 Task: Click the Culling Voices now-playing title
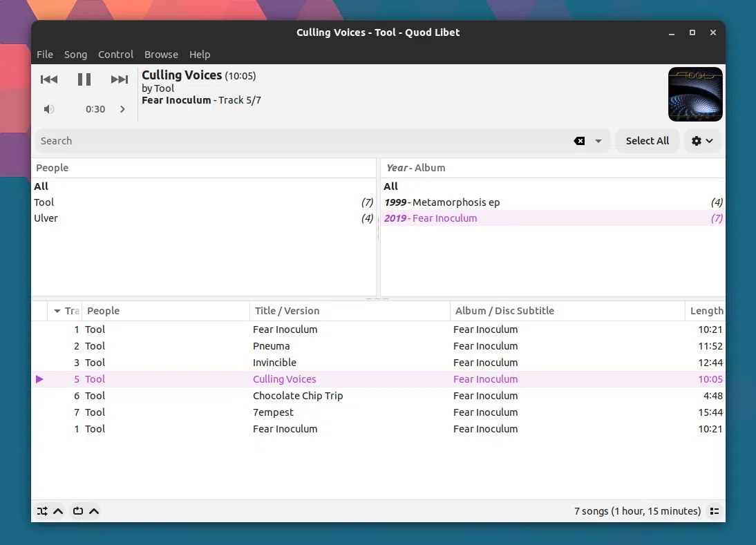pyautogui.click(x=182, y=75)
